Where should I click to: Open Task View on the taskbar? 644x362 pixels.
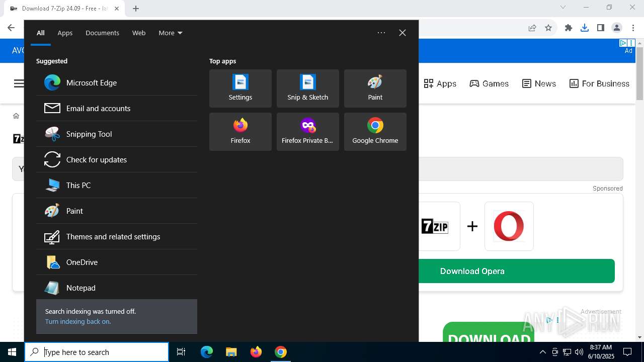tap(181, 352)
